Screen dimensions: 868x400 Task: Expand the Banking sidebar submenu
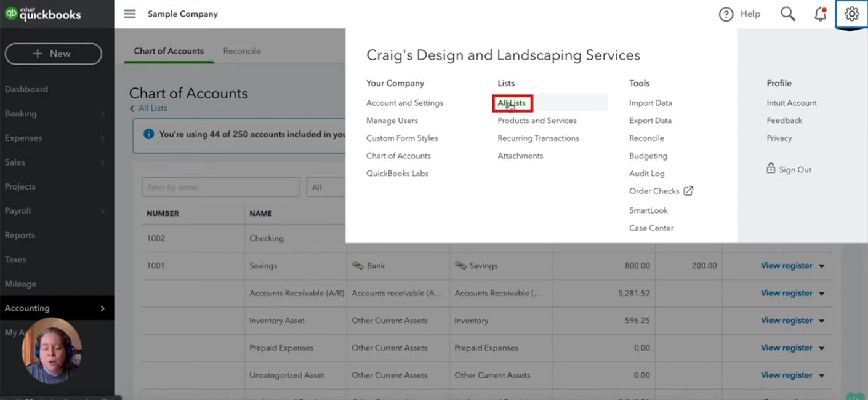tap(103, 114)
